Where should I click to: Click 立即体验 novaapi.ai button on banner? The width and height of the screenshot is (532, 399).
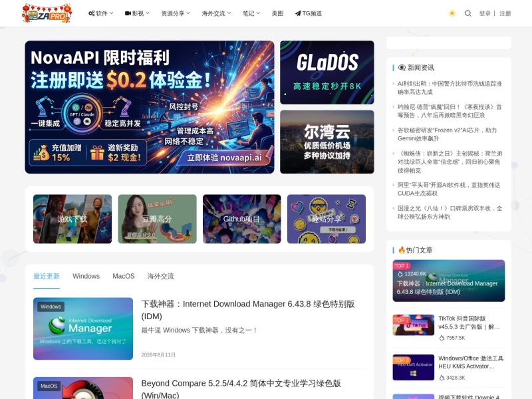224,158
